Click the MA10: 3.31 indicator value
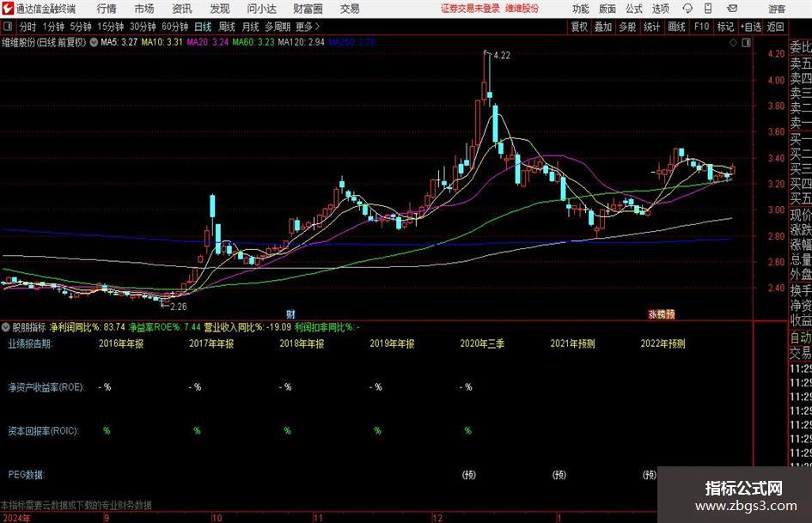The height and width of the screenshot is (523, 812). [162, 42]
